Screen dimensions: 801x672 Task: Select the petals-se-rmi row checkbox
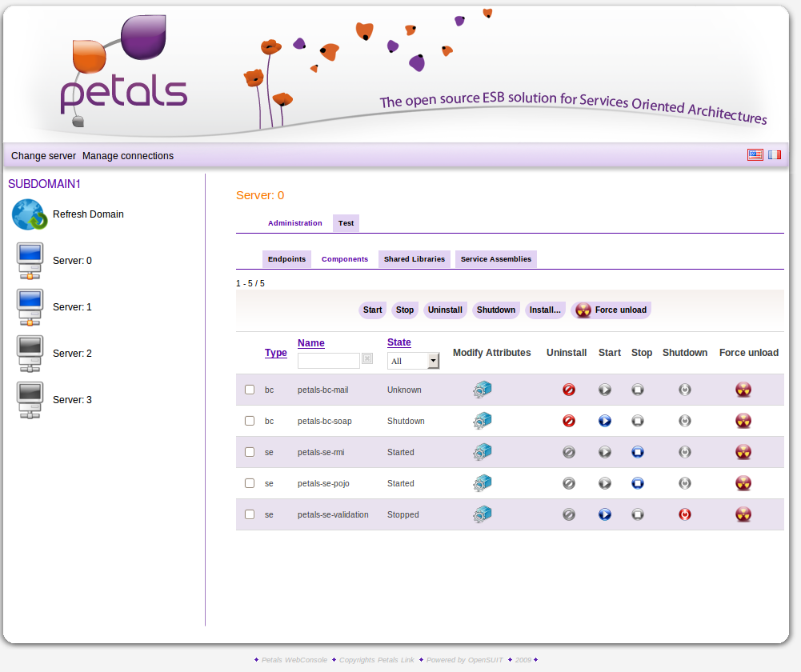250,452
